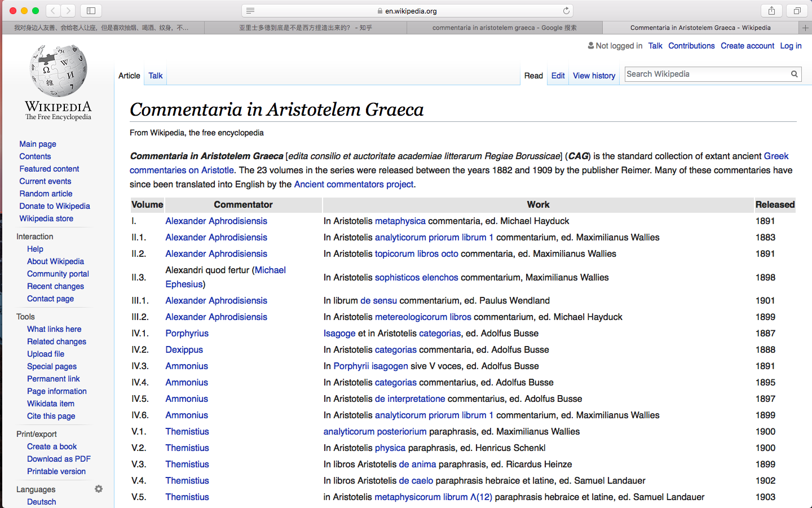Open Themistius link in volume V.1 row
Screen dimensions: 812x508
click(187, 431)
